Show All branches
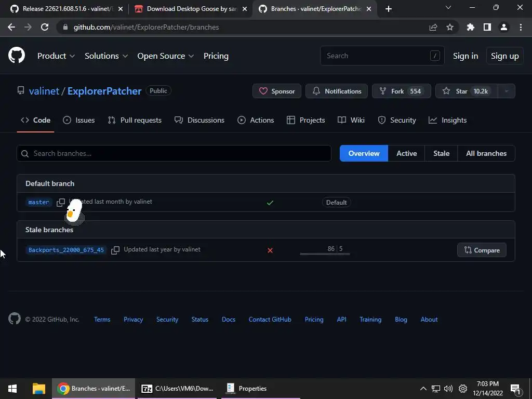Viewport: 532px width, 399px height. point(486,153)
